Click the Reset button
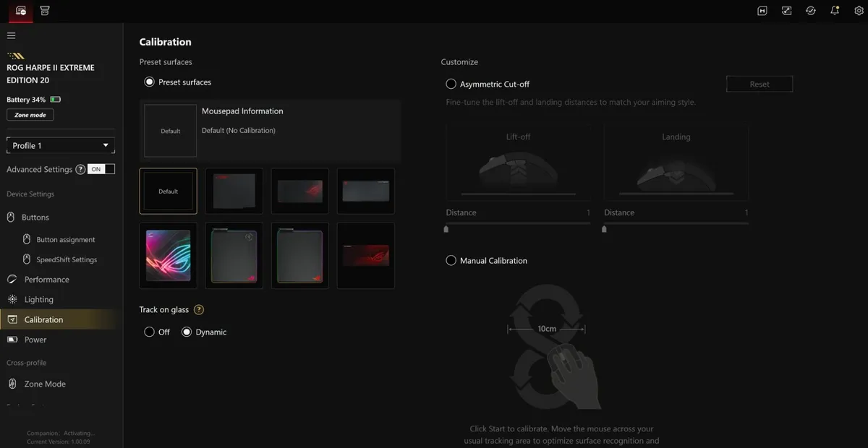This screenshot has height=448, width=868. click(x=759, y=84)
